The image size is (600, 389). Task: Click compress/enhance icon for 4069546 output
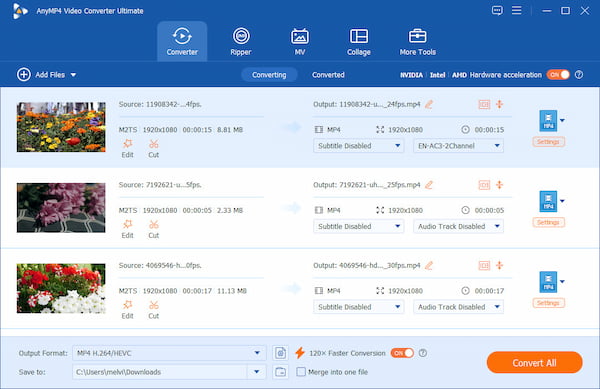[x=499, y=265]
